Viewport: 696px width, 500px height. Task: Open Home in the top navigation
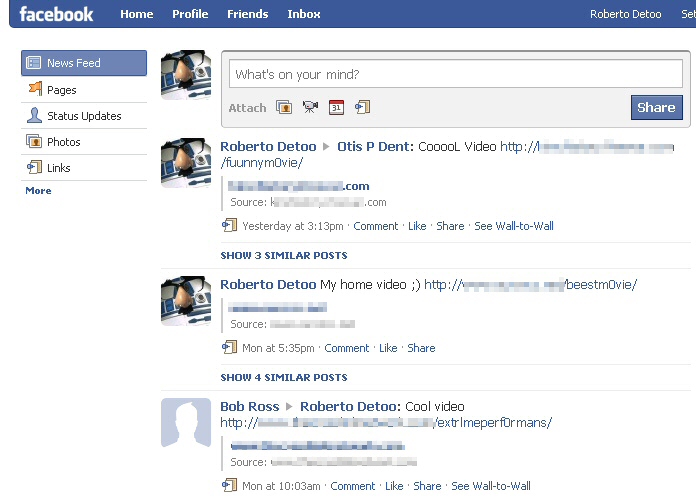[x=136, y=14]
